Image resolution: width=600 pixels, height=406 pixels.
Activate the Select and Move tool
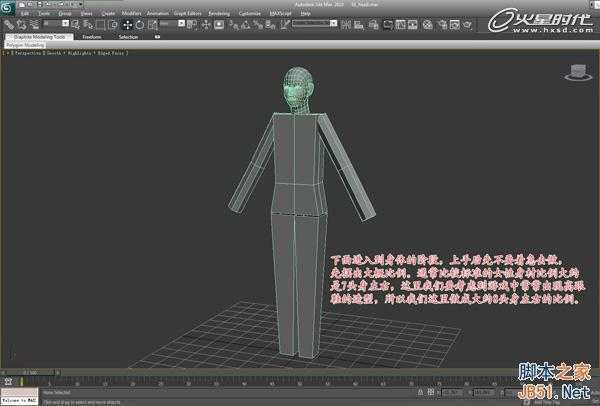(127, 25)
